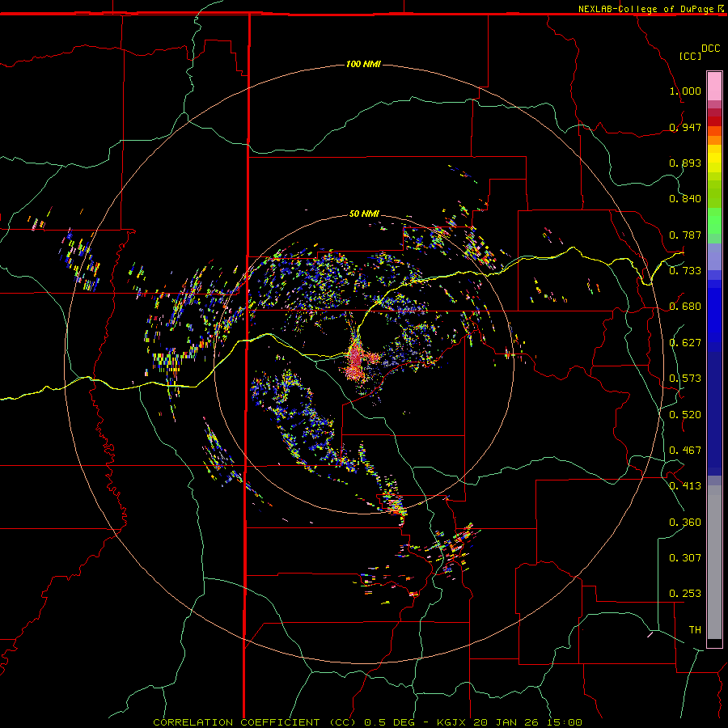Click the 0.253 color scale value
The image size is (728, 728).
[685, 594]
